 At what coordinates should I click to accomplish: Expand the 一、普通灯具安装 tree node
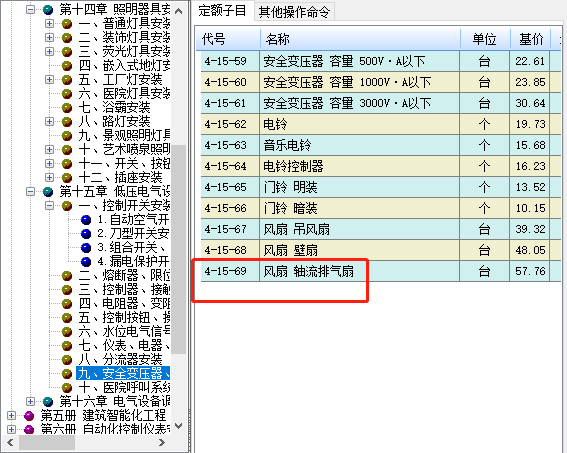pos(50,23)
